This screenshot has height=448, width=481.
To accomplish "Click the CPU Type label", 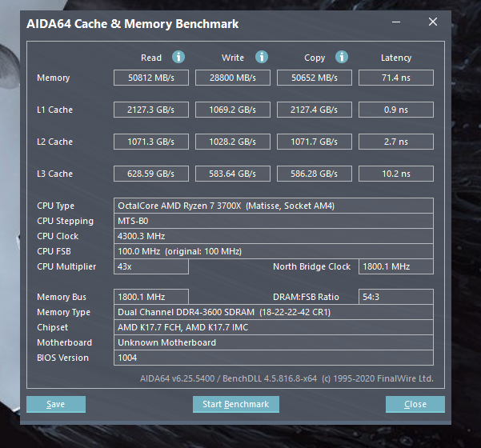I will click(55, 206).
